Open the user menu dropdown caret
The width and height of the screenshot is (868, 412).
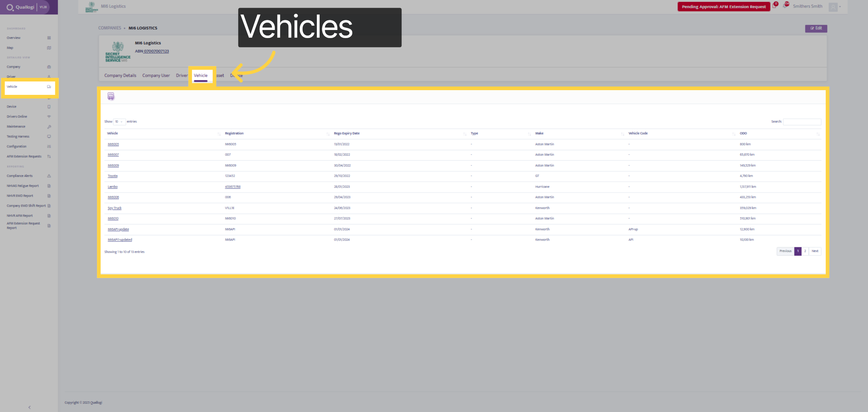pos(840,7)
